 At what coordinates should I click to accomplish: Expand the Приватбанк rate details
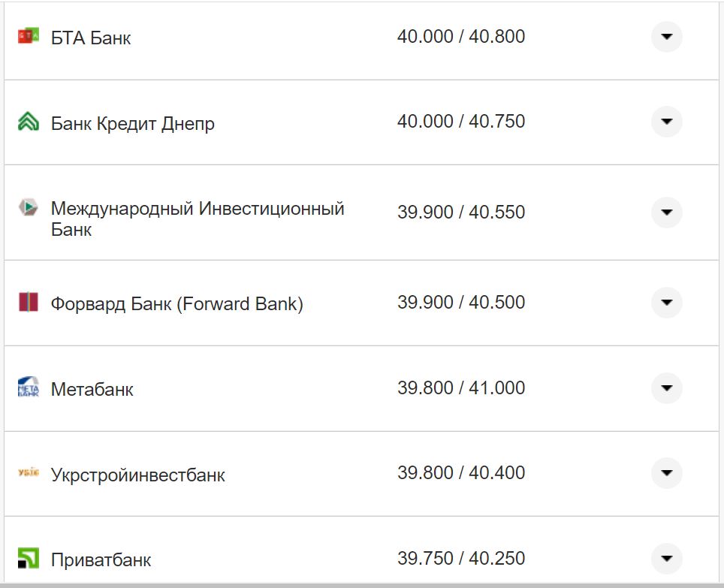[666, 559]
